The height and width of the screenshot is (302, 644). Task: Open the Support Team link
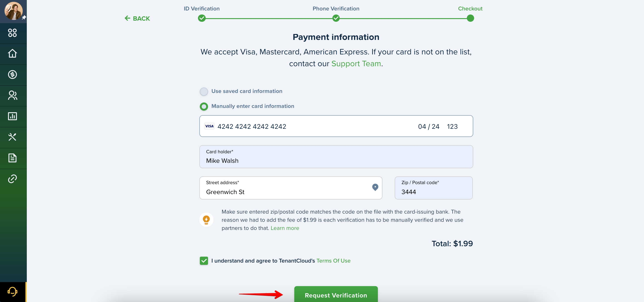[x=356, y=64]
